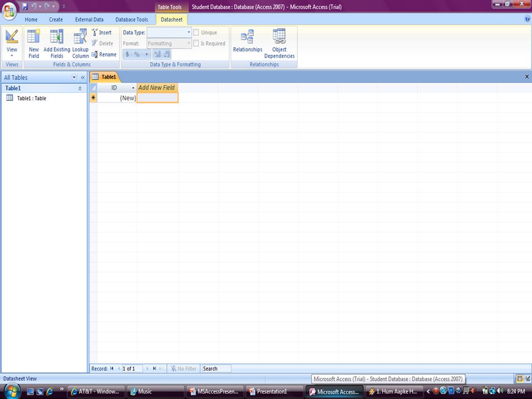Select the Table1 document tab
This screenshot has height=399, width=532.
click(x=105, y=76)
